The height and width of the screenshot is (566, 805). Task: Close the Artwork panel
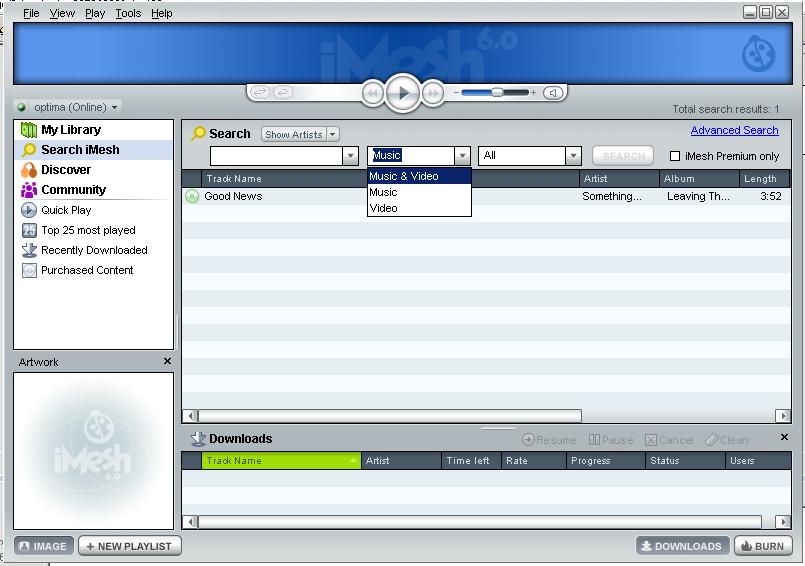(167, 362)
